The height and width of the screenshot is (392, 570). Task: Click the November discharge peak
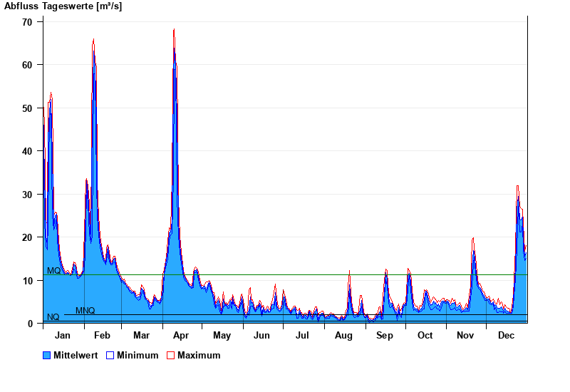473,239
